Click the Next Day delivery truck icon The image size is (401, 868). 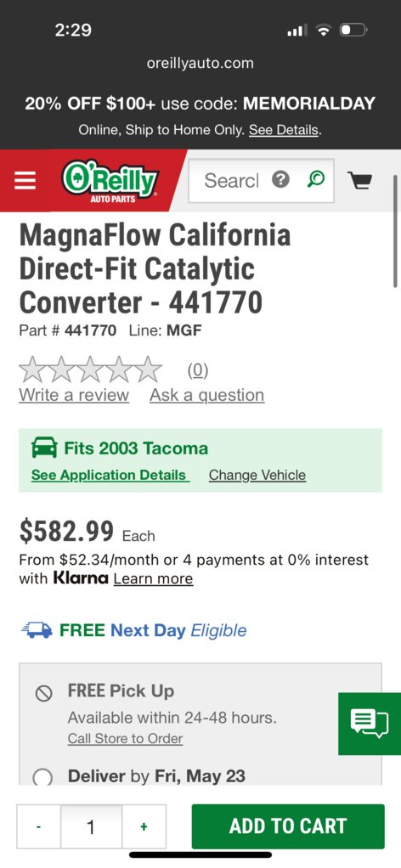(37, 630)
